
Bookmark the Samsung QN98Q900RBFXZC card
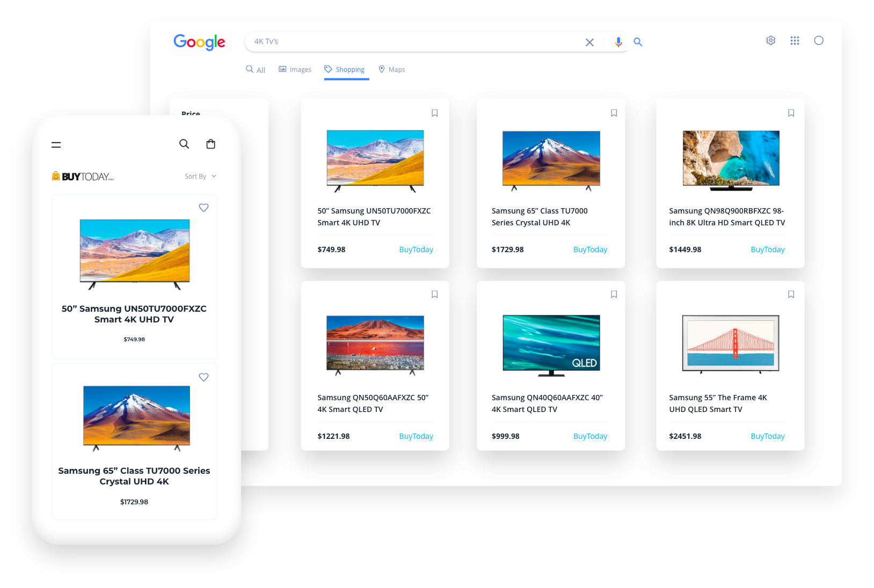coord(791,113)
